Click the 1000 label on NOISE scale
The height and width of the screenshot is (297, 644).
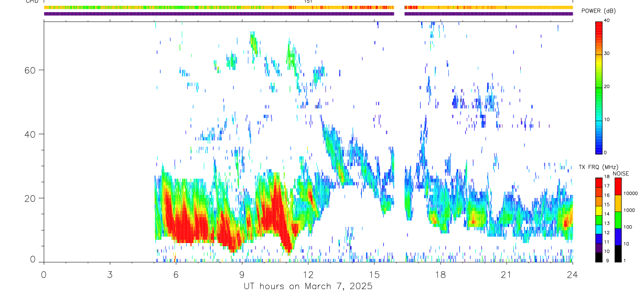(630, 210)
